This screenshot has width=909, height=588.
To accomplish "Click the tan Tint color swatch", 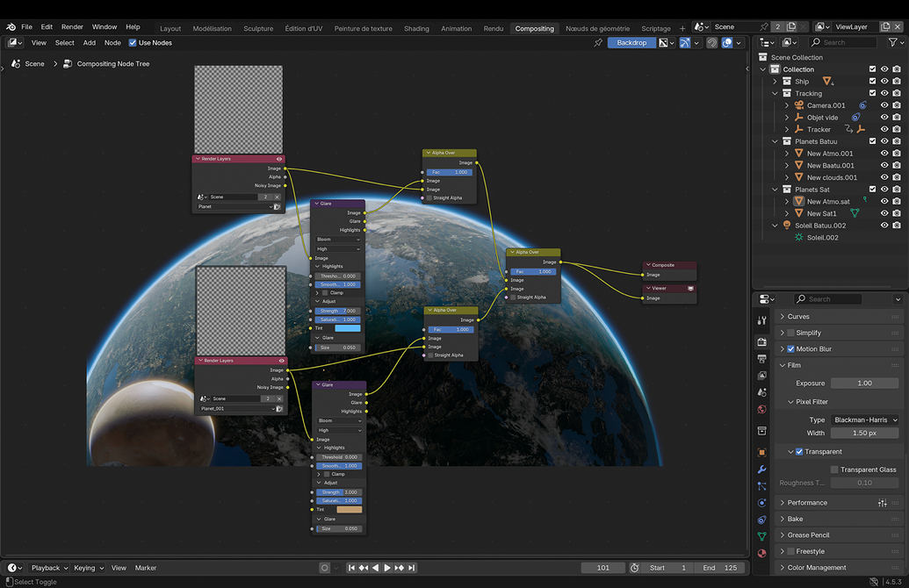I will click(350, 510).
